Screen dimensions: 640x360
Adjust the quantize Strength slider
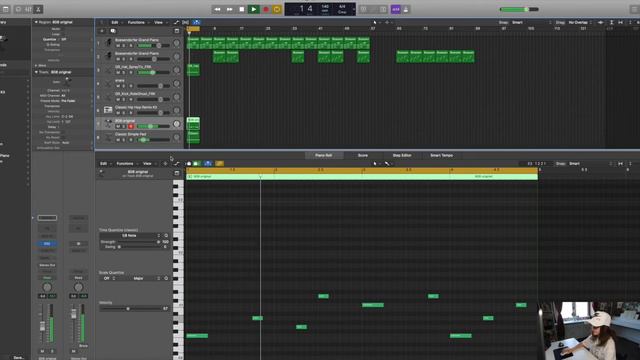138,242
